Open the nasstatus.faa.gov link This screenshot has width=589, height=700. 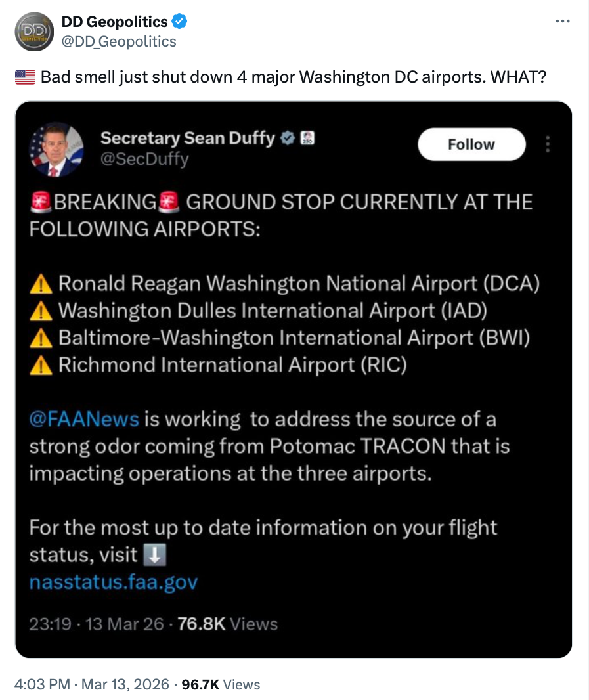coord(114,582)
